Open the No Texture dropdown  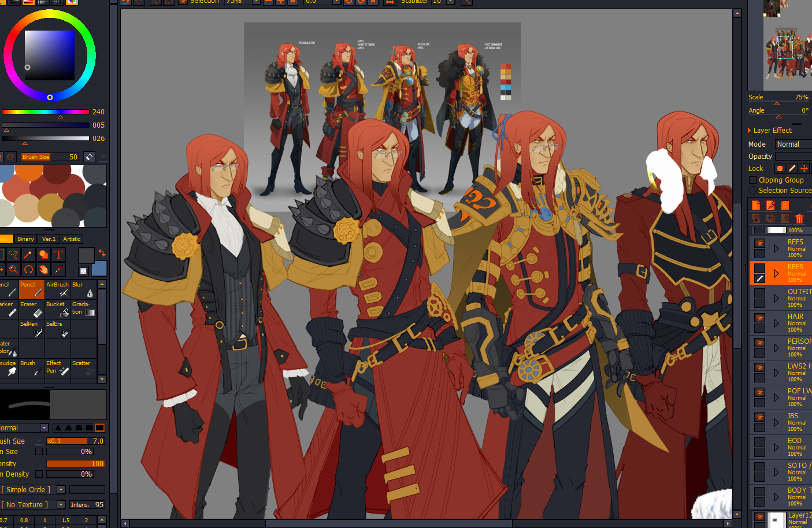[x=61, y=505]
